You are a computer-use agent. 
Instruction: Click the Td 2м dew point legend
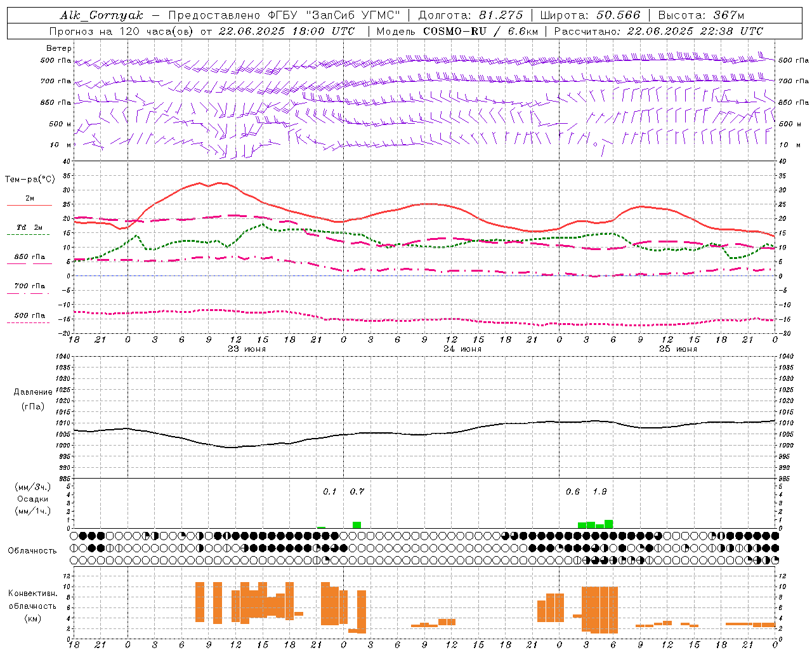[x=30, y=227]
